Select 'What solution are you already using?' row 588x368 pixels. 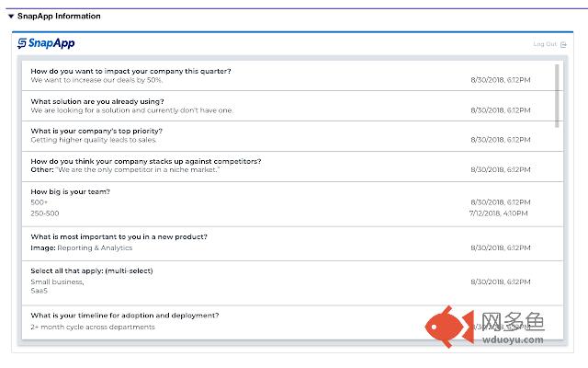coord(97,101)
